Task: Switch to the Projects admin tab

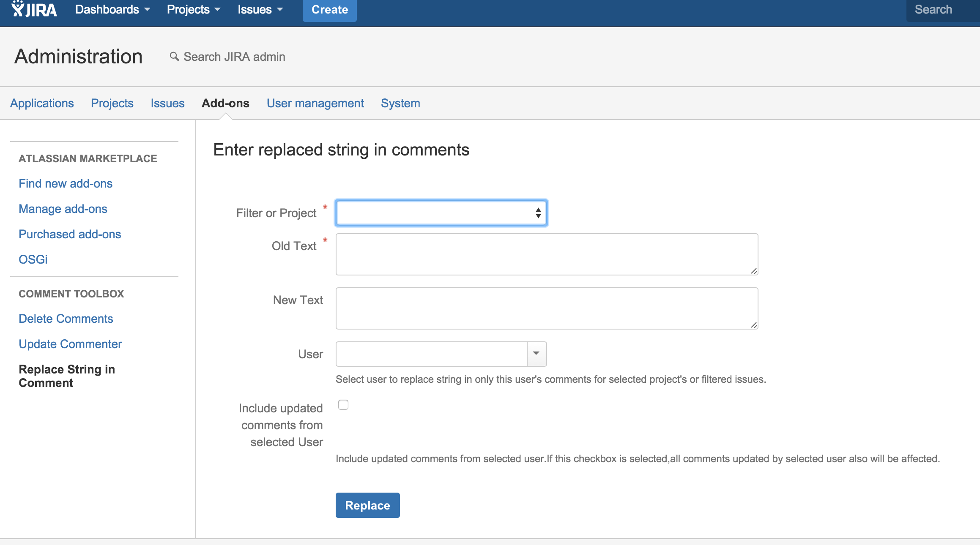Action: (112, 103)
